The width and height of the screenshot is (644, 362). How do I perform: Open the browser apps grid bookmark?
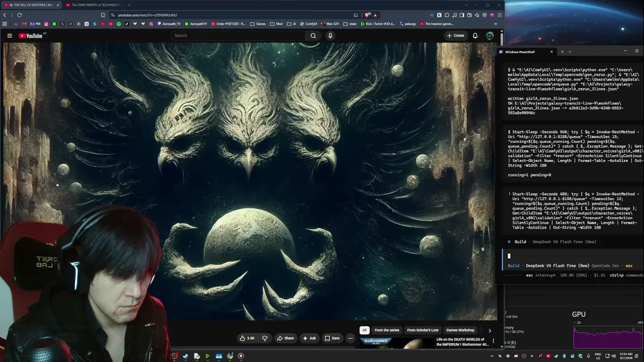click(5, 24)
